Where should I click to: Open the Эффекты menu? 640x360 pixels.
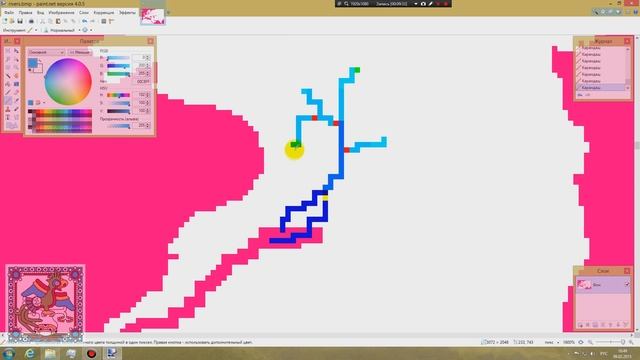pos(127,13)
